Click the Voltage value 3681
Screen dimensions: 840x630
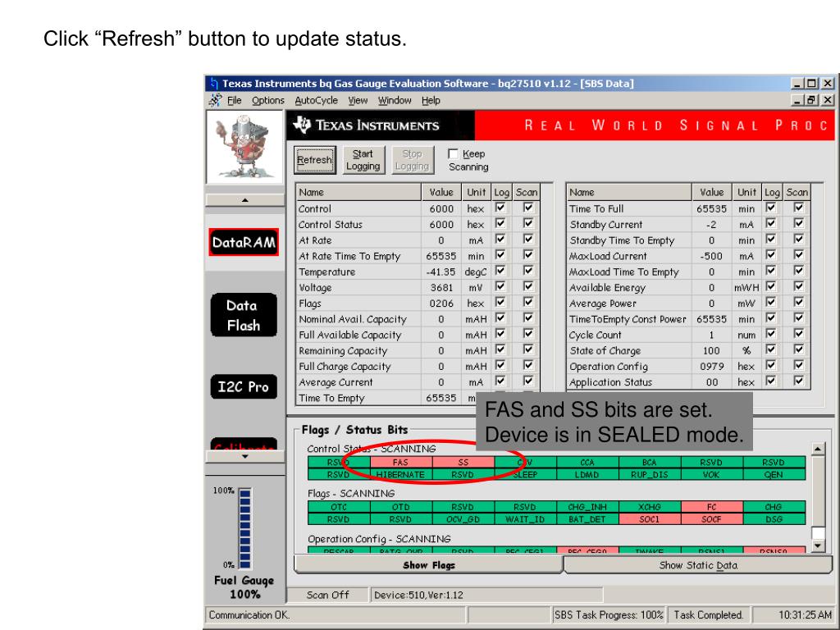click(x=441, y=288)
